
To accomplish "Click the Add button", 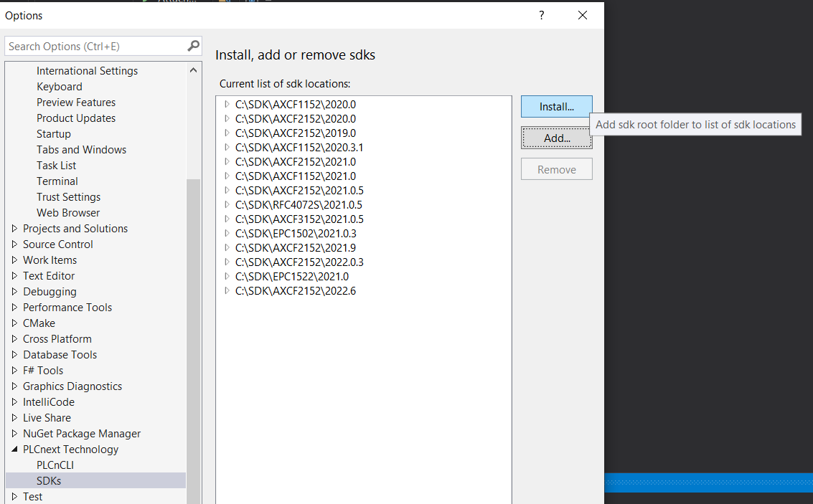I will [x=556, y=138].
